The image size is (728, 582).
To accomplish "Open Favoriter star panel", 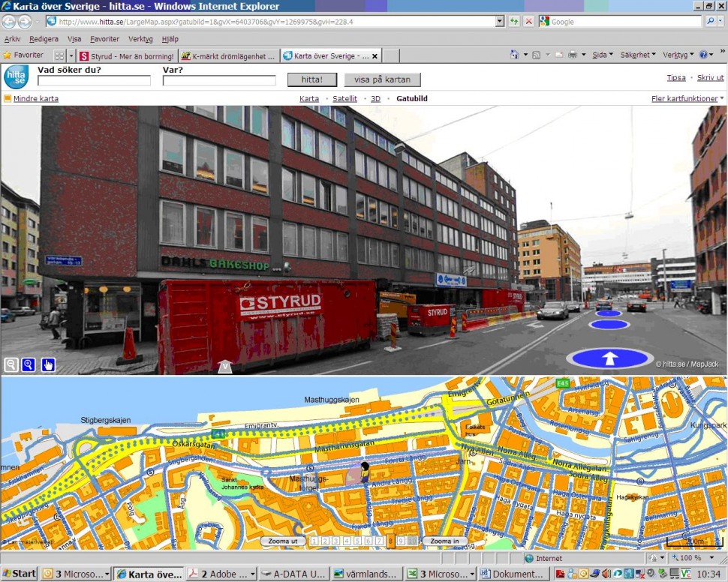I will [x=23, y=55].
